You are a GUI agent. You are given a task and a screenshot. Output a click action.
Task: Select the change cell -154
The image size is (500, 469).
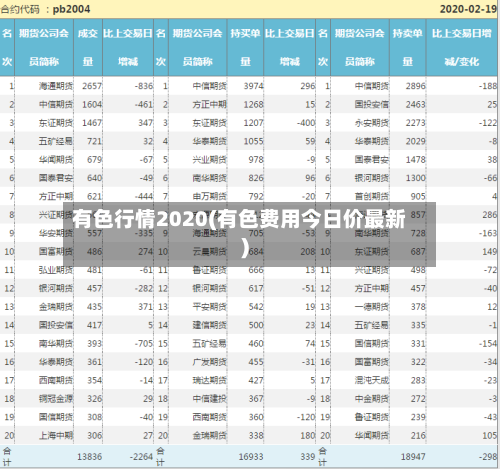tap(488, 343)
